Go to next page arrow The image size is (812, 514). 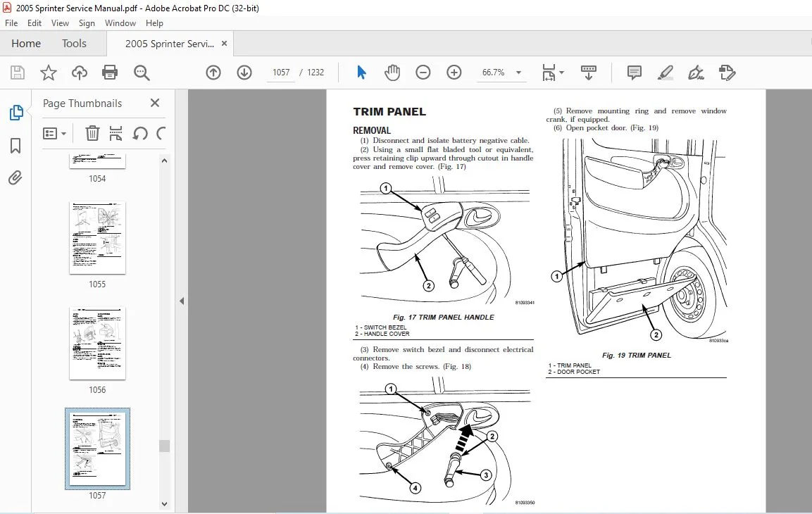[244, 73]
